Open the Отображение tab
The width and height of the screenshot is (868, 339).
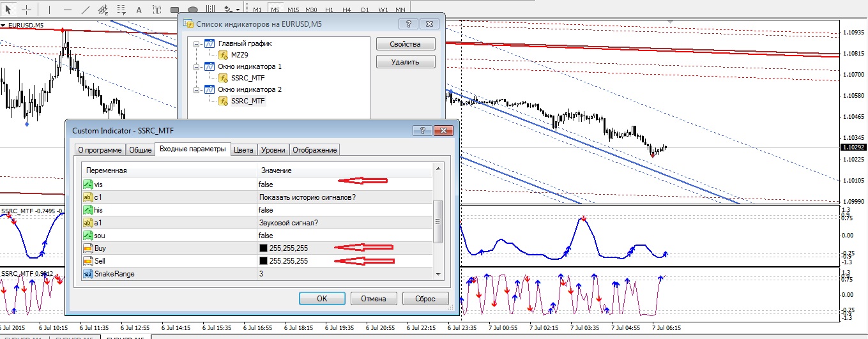point(315,150)
